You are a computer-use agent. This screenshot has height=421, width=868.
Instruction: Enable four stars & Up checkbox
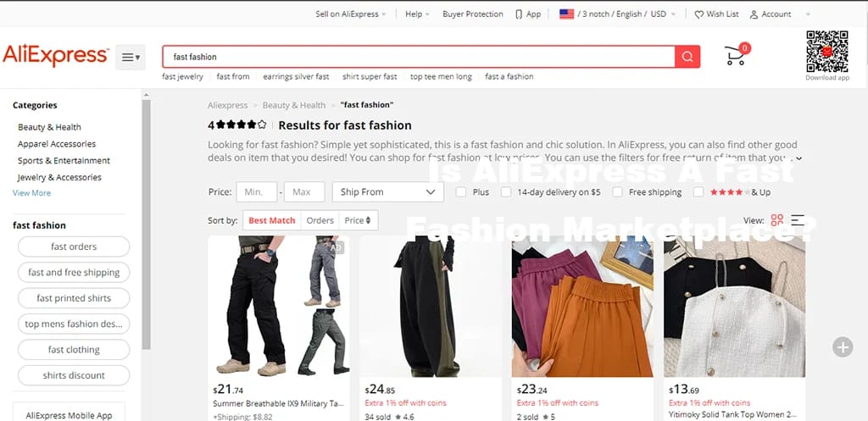(x=698, y=192)
